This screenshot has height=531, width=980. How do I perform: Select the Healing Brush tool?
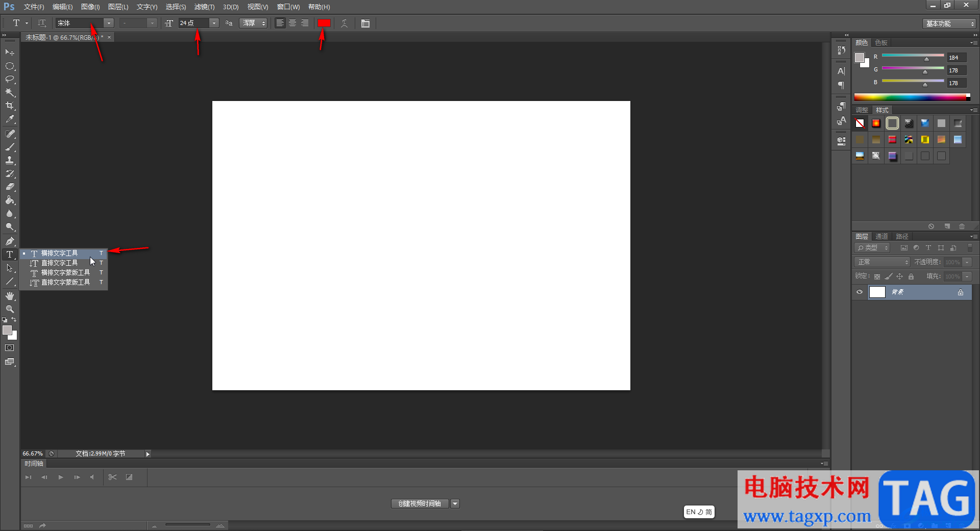pos(10,134)
